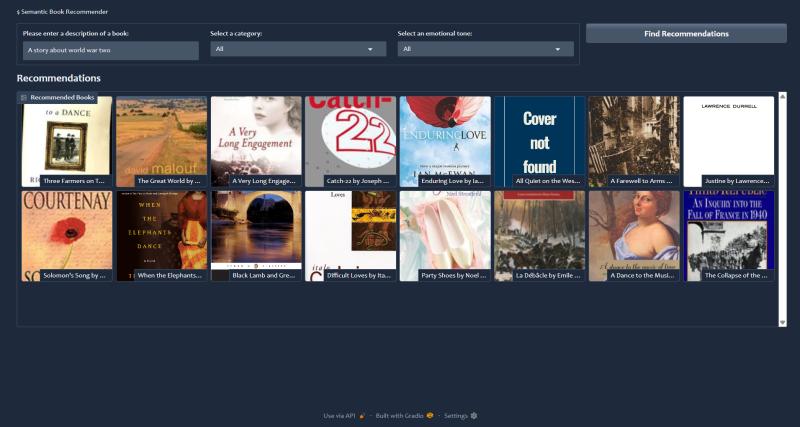The image size is (800, 427).
Task: Click the Find Recommendations button
Action: coord(686,34)
